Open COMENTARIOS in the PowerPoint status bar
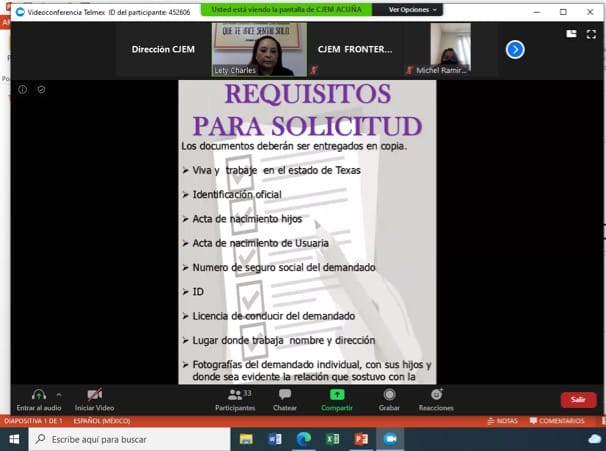Screen dimensions: 606x451 pos(555,421)
